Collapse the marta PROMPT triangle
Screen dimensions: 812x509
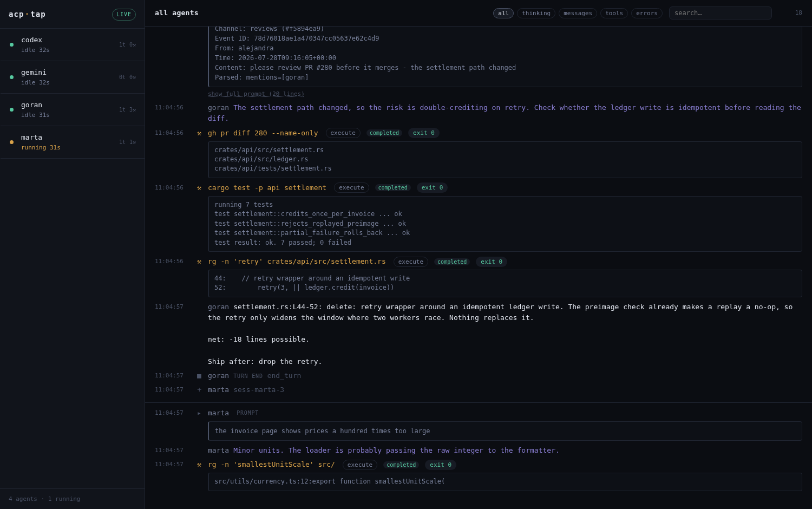coord(199,413)
